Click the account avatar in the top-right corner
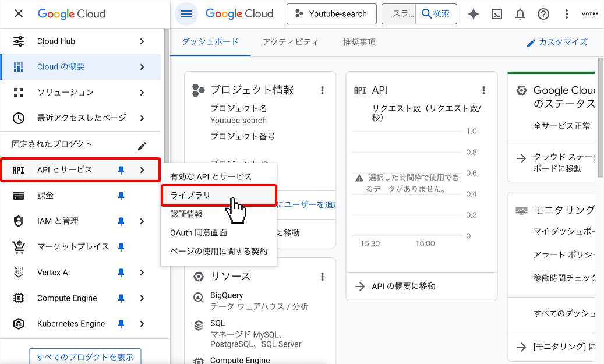Screen dimensions: 604x364 click(590, 14)
